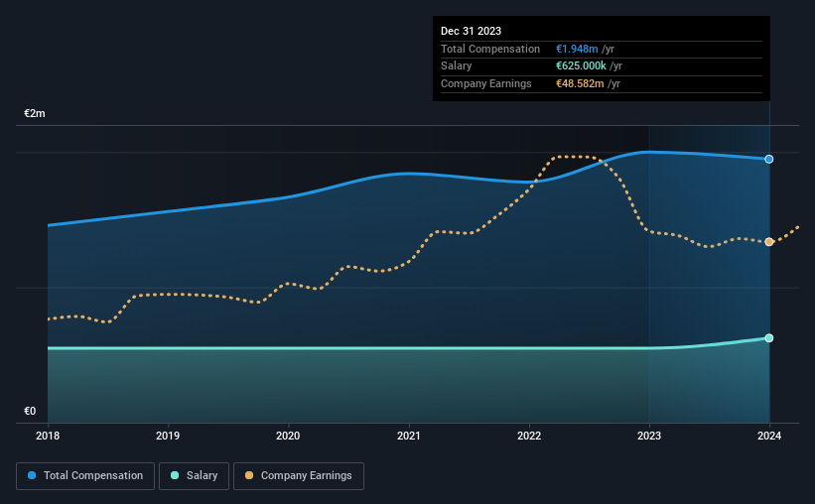This screenshot has width=815, height=504.
Task: Click the €48.582m company earnings value
Action: 580,83
